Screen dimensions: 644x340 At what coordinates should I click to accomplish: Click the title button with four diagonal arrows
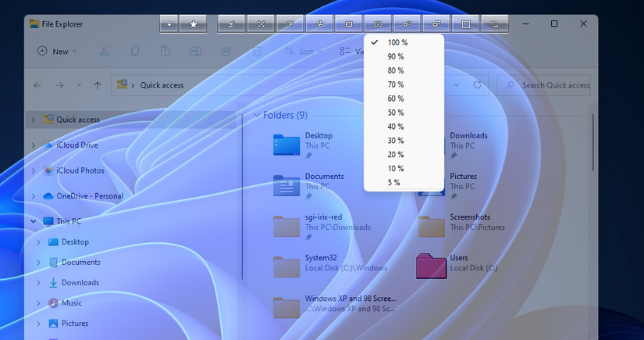(261, 24)
